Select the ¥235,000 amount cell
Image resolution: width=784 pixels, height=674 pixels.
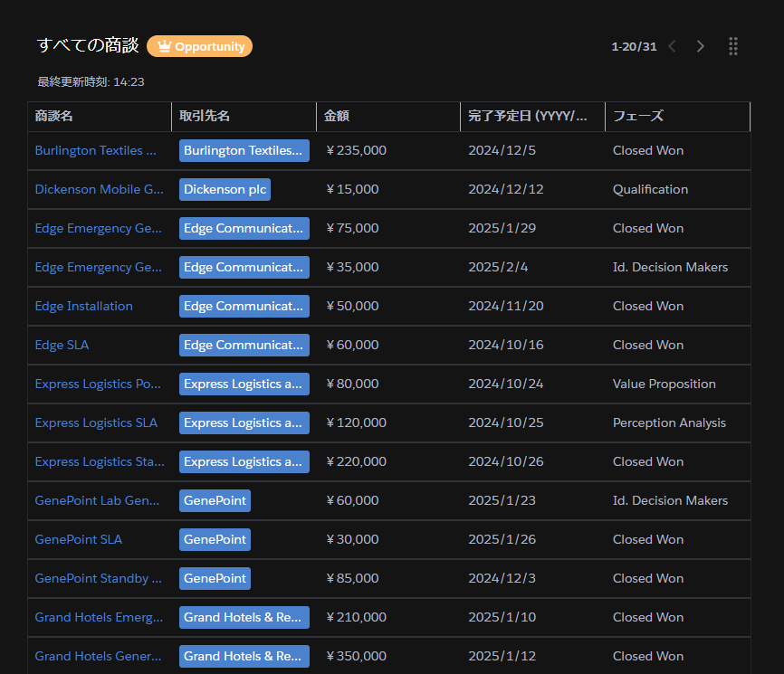click(356, 150)
